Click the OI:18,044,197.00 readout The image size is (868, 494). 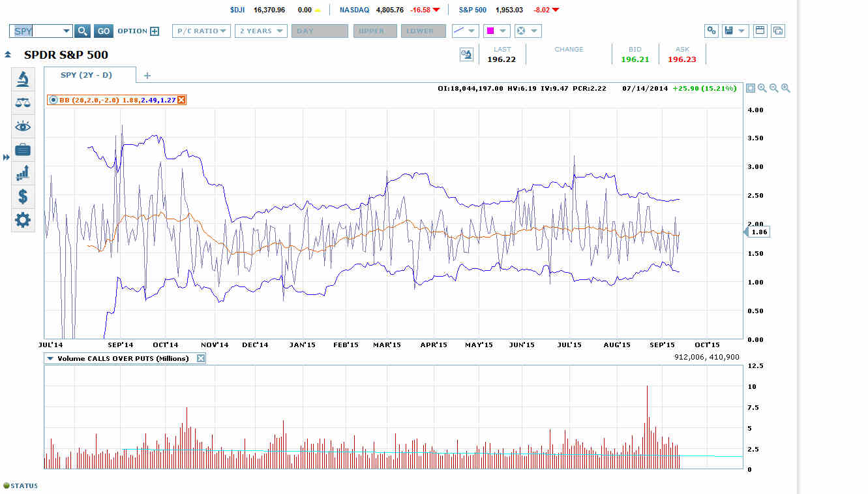point(470,88)
